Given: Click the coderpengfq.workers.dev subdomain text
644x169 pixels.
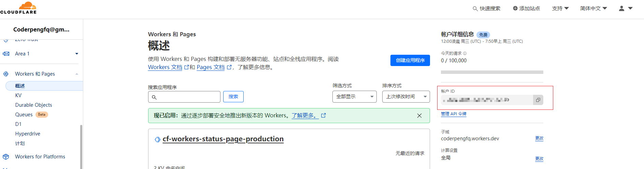Looking at the screenshot, I should [470, 139].
